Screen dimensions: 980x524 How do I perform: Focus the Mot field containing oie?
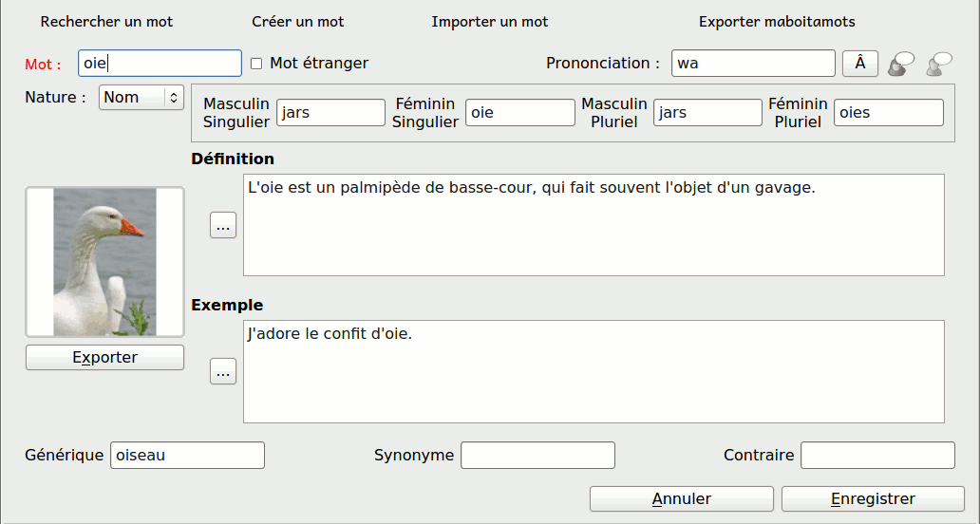click(x=160, y=64)
